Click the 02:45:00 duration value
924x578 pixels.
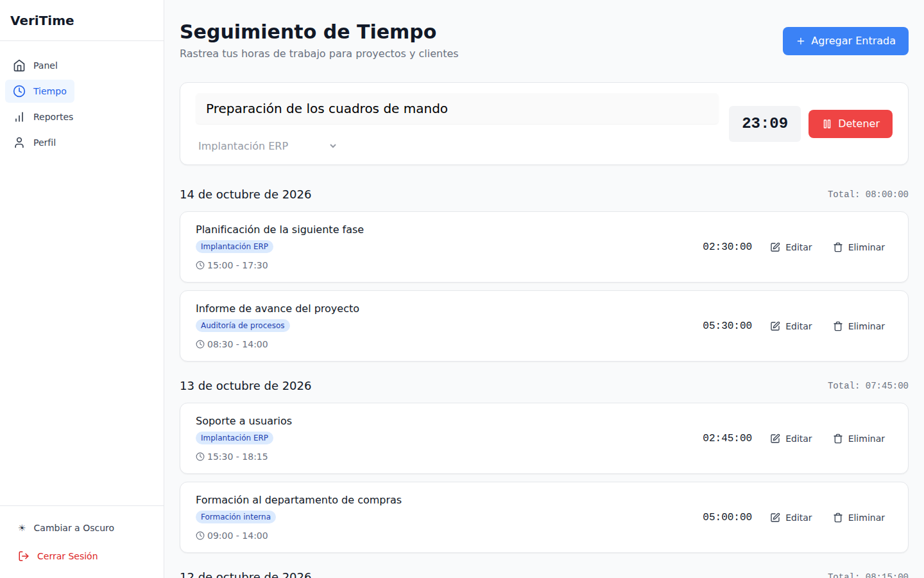click(x=727, y=438)
